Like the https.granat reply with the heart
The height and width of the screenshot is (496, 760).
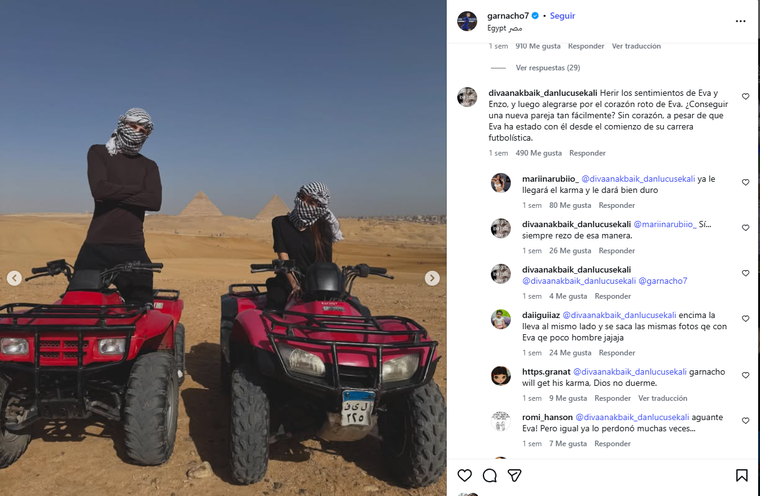click(x=745, y=375)
